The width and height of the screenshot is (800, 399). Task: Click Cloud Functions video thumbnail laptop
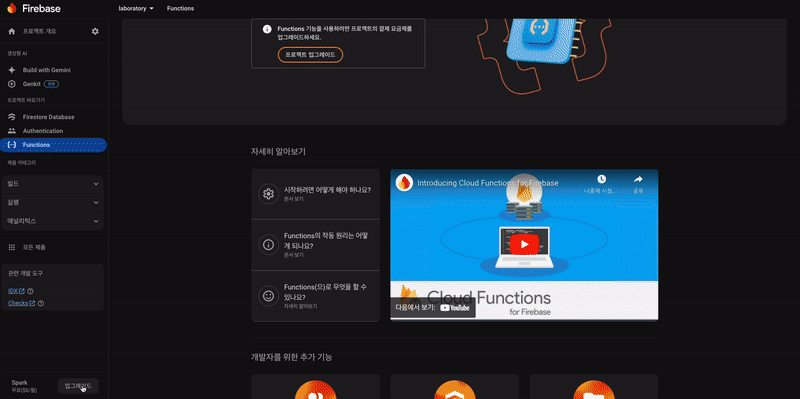pyautogui.click(x=524, y=247)
